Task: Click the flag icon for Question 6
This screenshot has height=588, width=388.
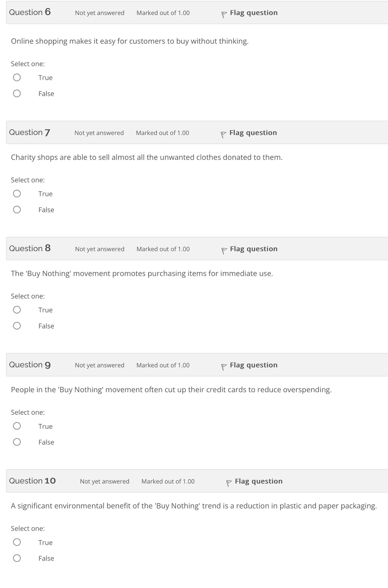Action: pyautogui.click(x=224, y=14)
